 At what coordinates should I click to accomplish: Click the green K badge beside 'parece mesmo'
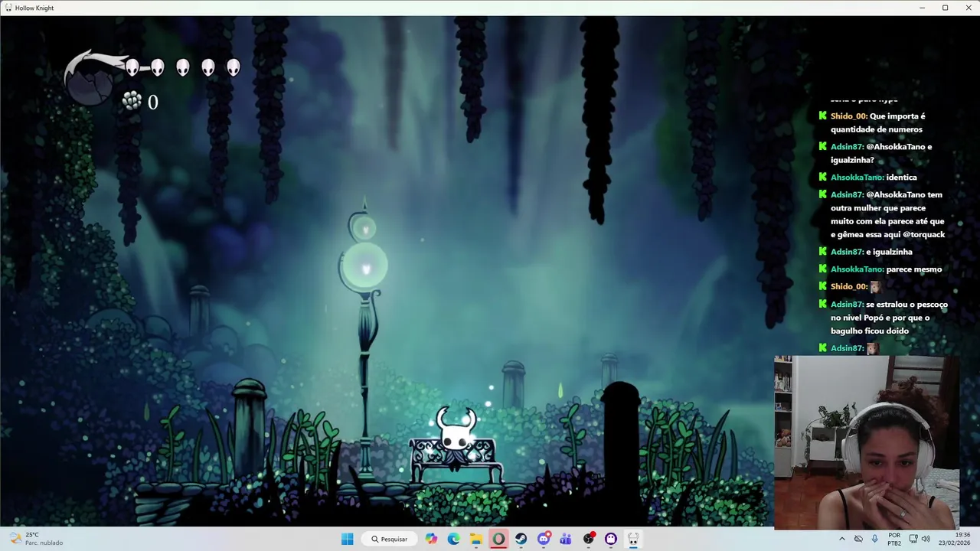pyautogui.click(x=822, y=269)
